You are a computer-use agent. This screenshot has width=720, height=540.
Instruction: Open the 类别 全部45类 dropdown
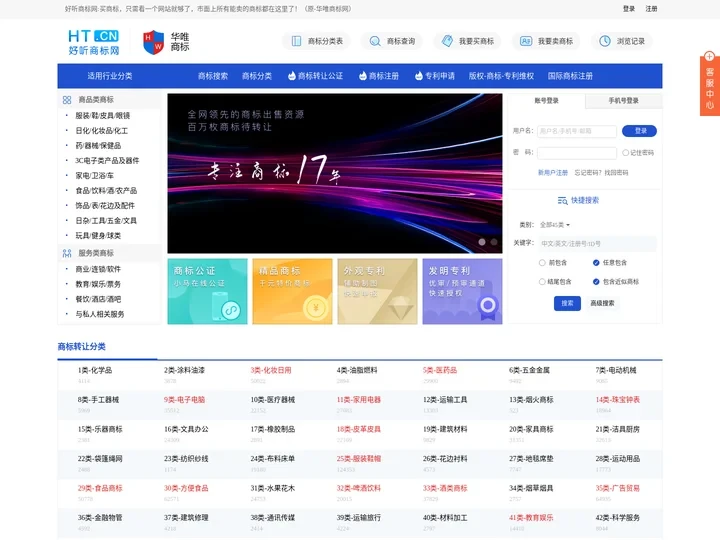pos(555,225)
